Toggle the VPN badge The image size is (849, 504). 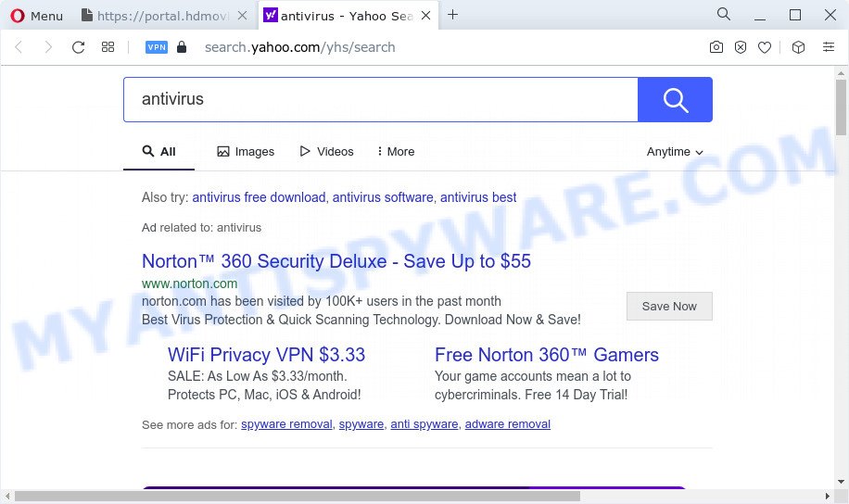157,47
